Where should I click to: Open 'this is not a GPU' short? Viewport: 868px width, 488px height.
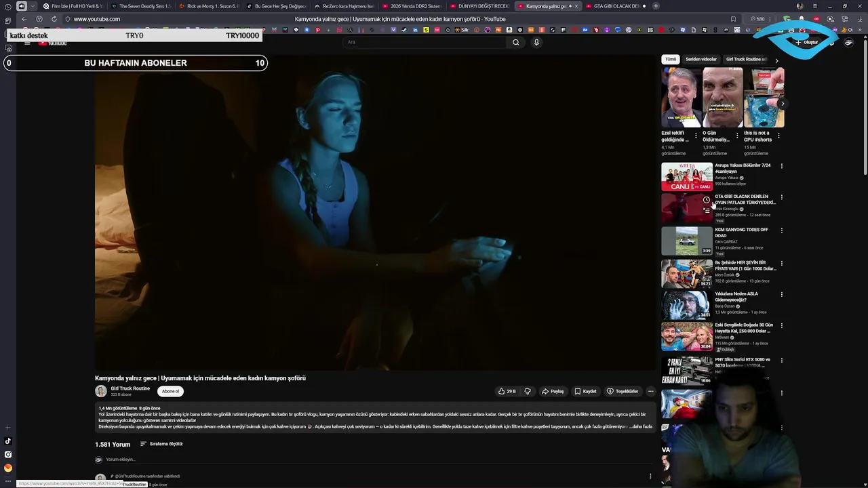(x=764, y=98)
